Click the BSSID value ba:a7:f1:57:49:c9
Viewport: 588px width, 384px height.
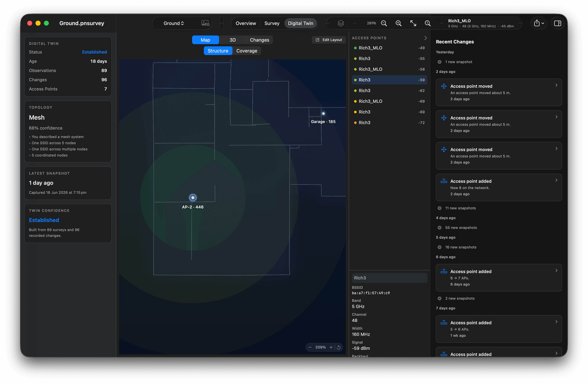[371, 293]
